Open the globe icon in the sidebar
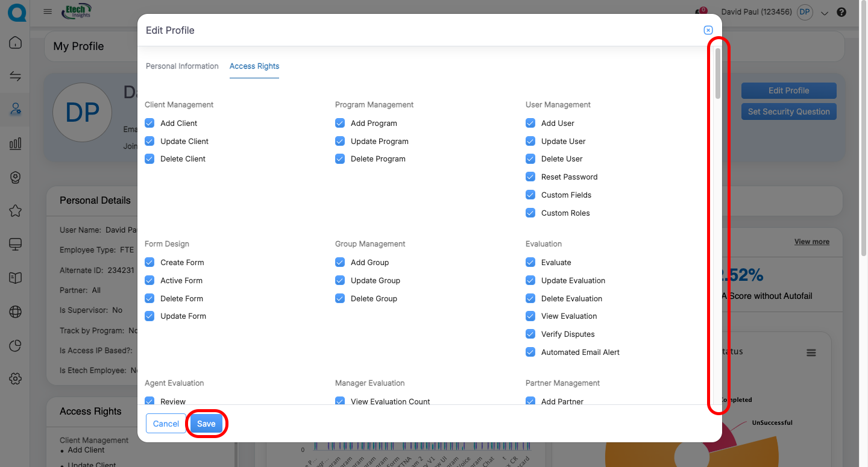The image size is (868, 467). (16, 312)
